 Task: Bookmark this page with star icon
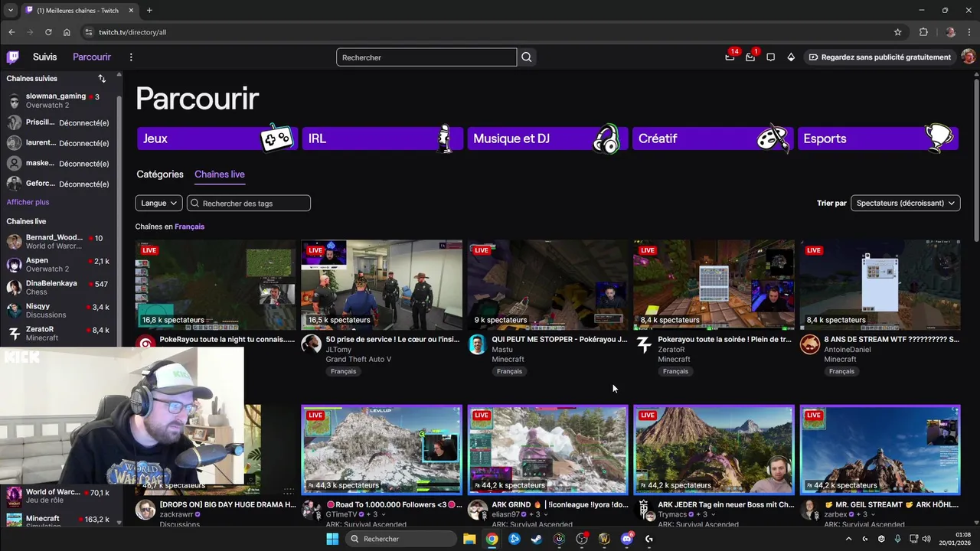(x=898, y=32)
